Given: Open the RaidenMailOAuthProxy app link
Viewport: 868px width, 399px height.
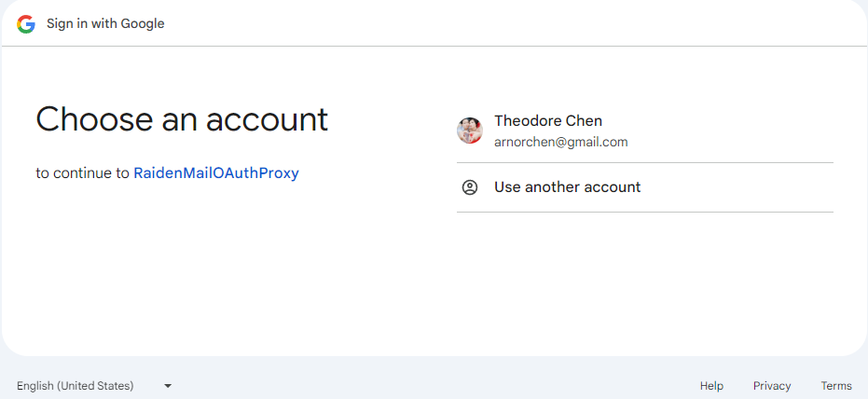Looking at the screenshot, I should click(216, 173).
